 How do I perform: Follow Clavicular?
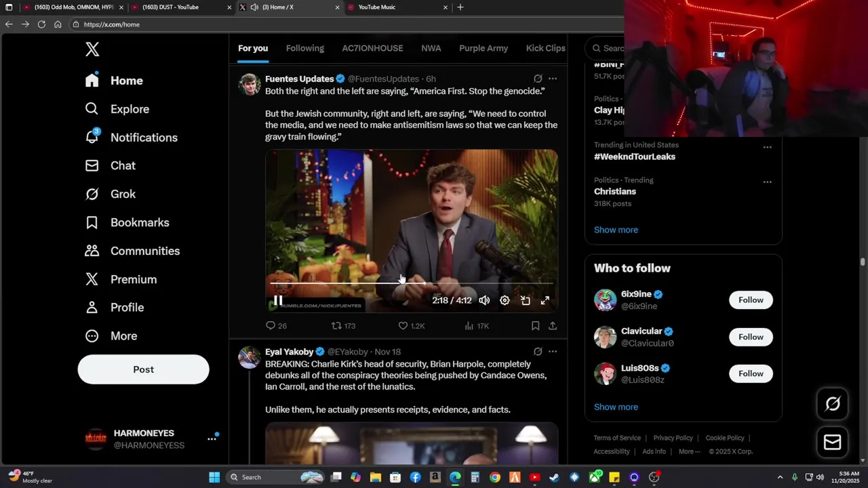pos(751,337)
